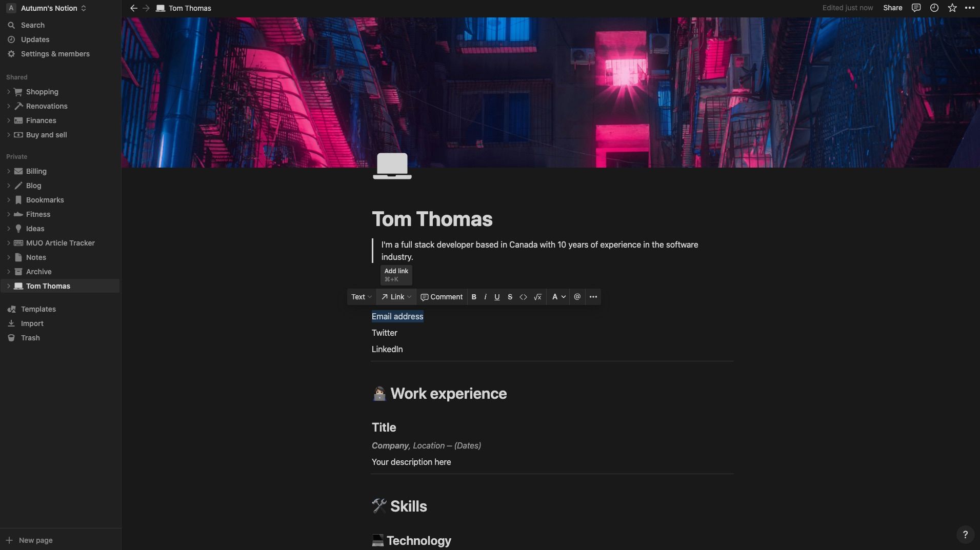Open the text color dropdown
Viewport: 980px width, 550px height.
558,297
